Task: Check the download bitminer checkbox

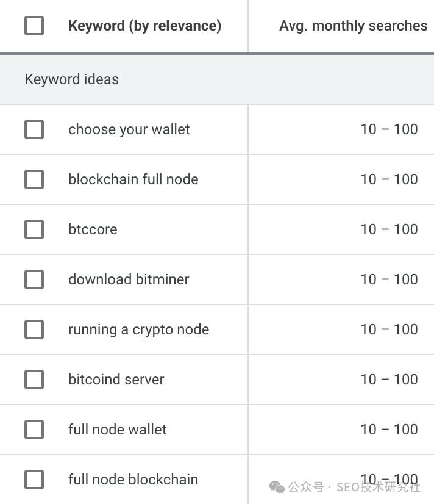Action: click(x=34, y=279)
